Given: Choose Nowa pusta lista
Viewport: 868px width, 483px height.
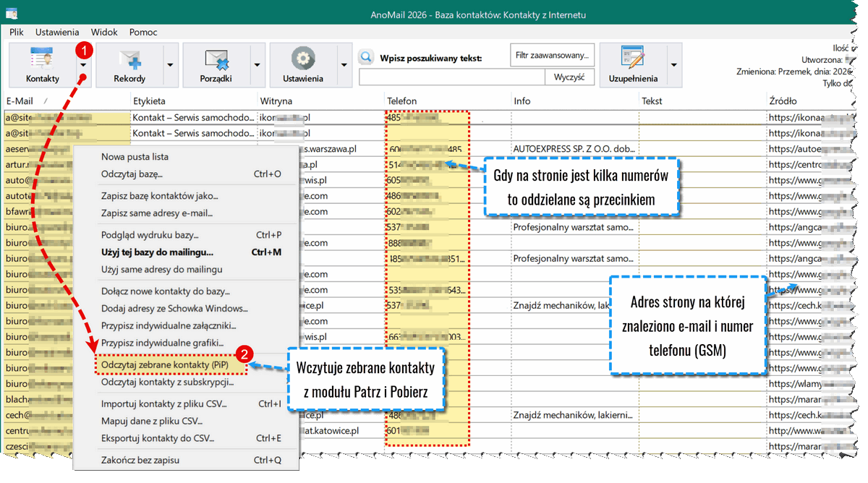Looking at the screenshot, I should (187, 157).
